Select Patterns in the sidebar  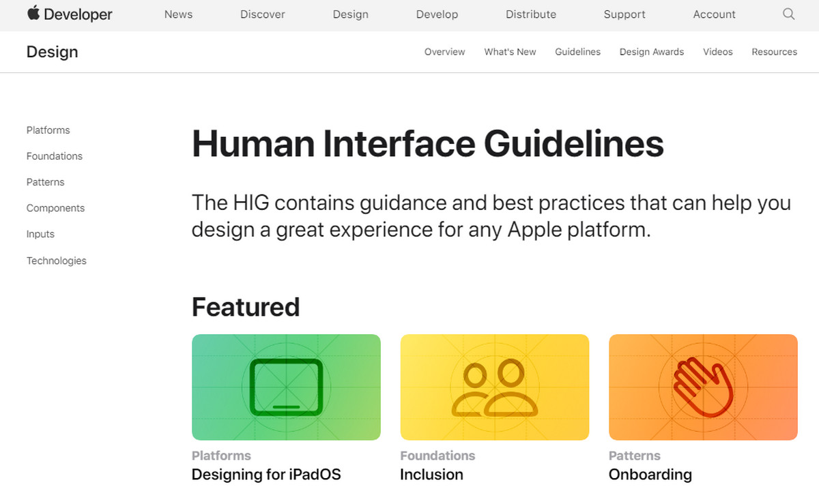(46, 182)
